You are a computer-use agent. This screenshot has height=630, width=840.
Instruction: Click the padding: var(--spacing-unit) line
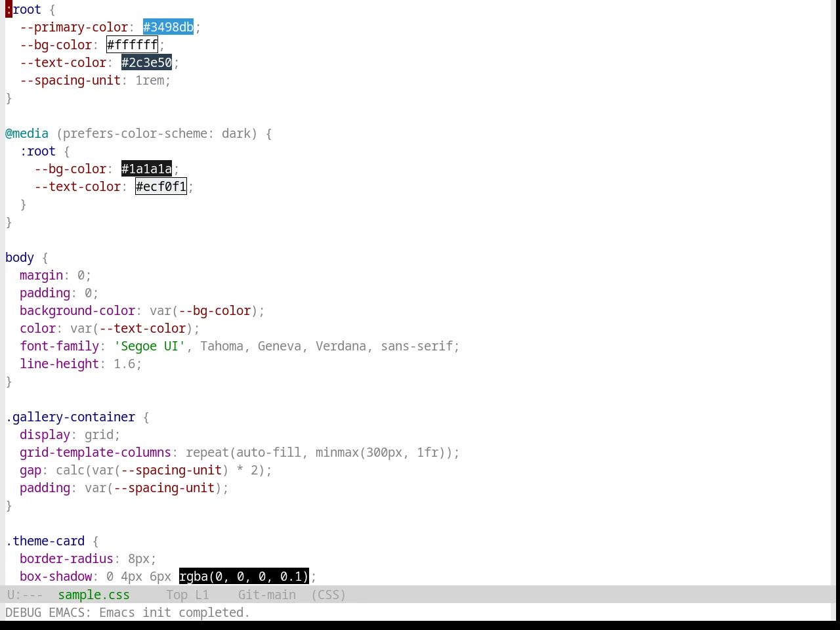click(x=124, y=488)
